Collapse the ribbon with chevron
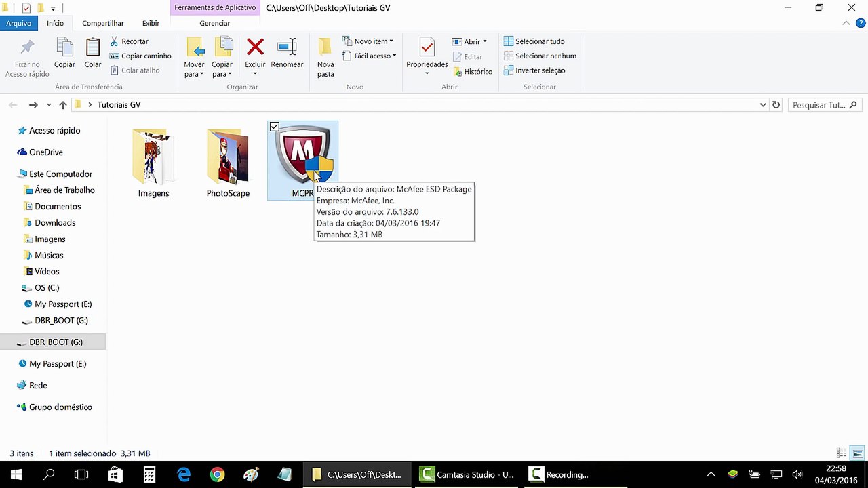The image size is (868, 488). coord(846,23)
